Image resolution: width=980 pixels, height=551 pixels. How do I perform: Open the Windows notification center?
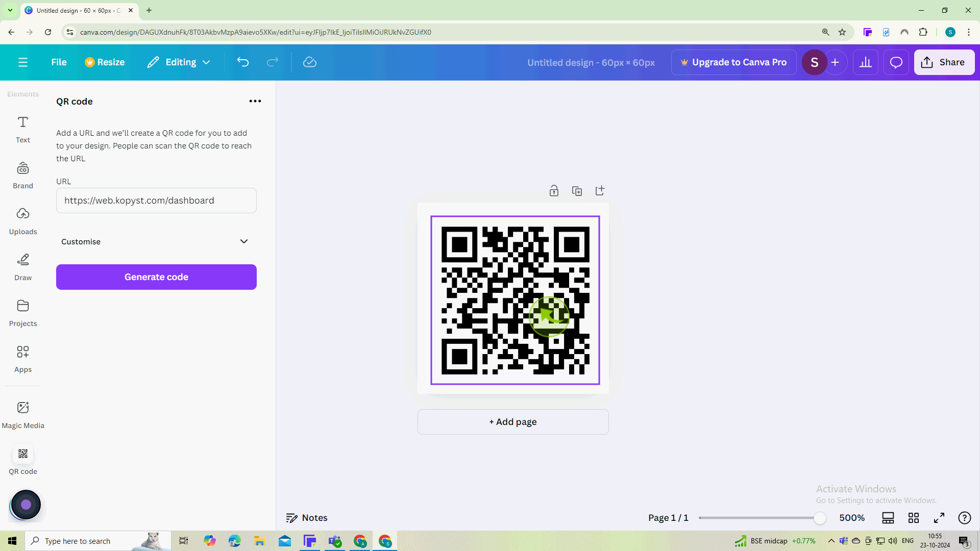point(964,541)
